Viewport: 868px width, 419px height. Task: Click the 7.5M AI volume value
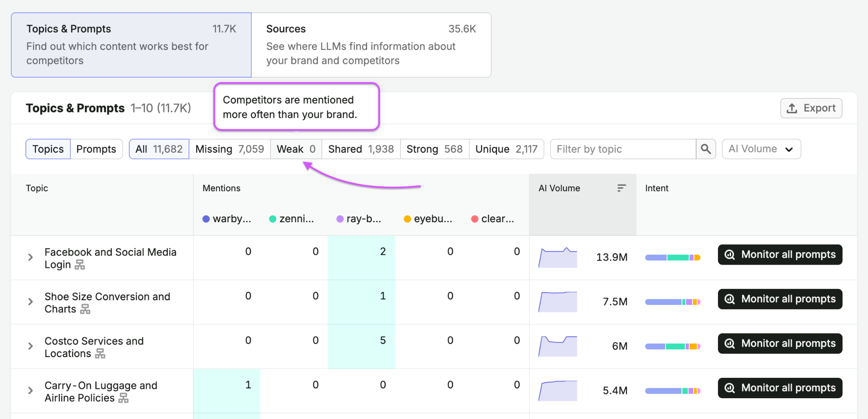tap(615, 302)
